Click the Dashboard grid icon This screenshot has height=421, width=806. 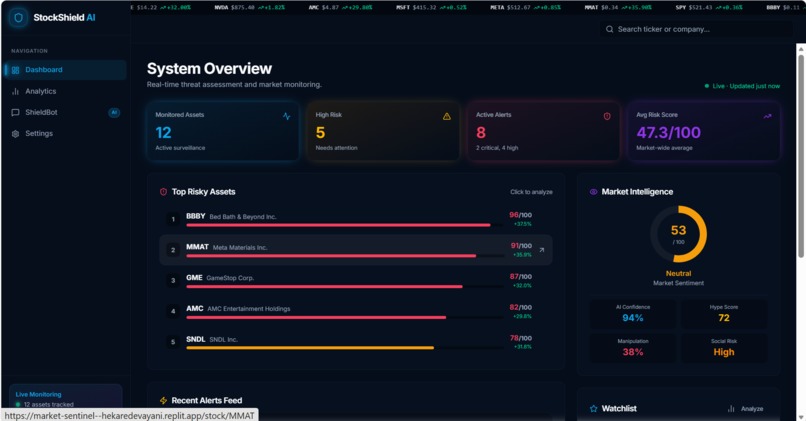(x=15, y=70)
